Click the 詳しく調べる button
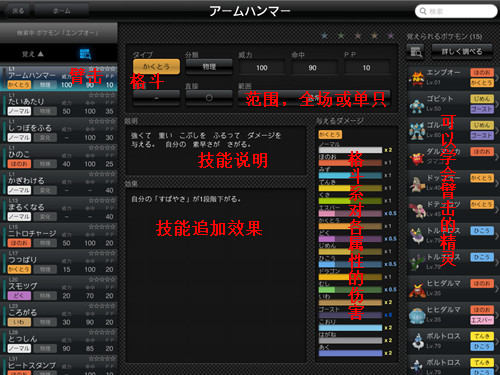Viewport: 500px width, 375px height. pos(462,51)
